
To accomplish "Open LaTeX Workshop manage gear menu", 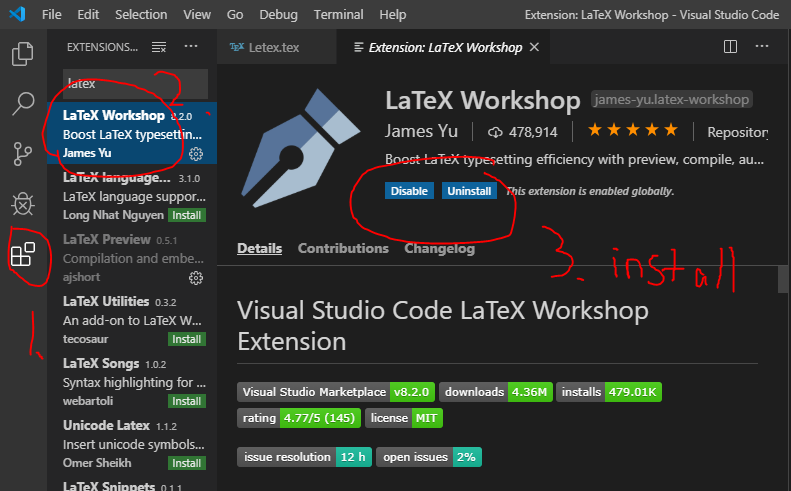I will [196, 153].
